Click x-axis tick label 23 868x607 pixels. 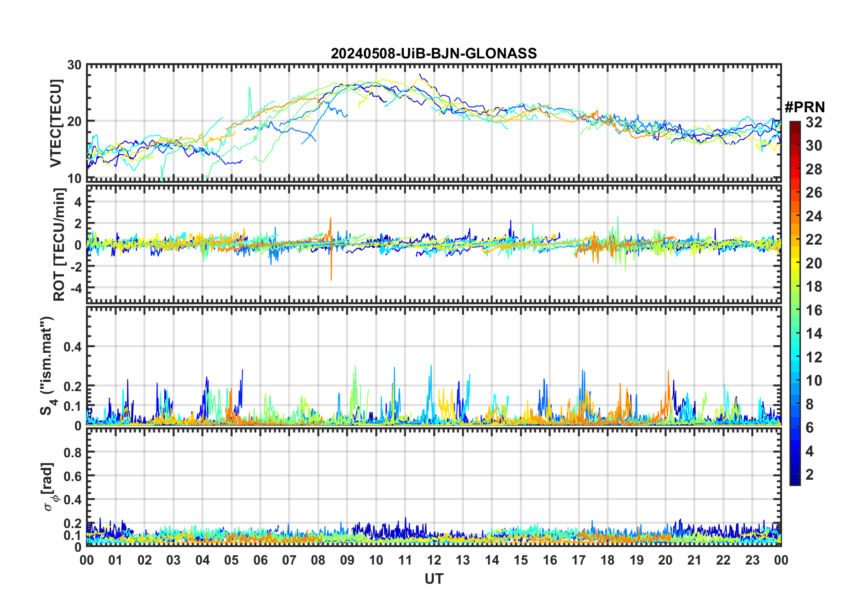[x=752, y=560]
